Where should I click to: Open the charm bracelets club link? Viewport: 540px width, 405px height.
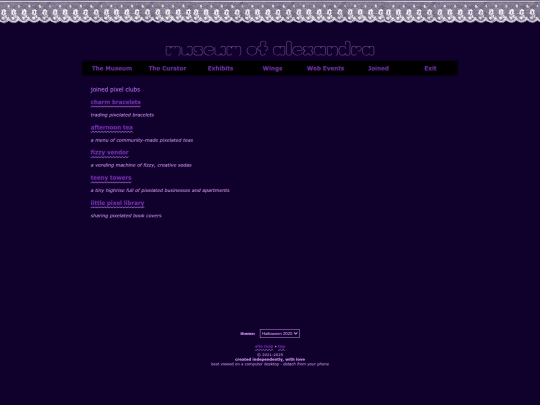pos(116,102)
